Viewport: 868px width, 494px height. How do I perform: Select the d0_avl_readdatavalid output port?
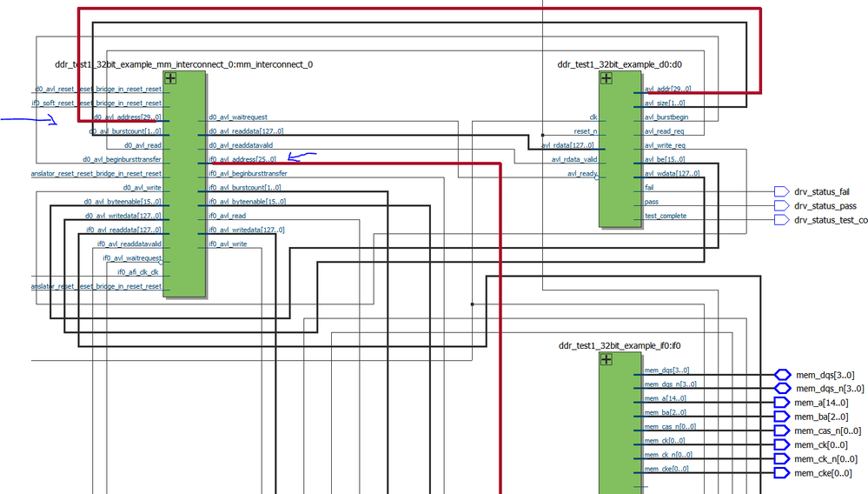(x=241, y=145)
